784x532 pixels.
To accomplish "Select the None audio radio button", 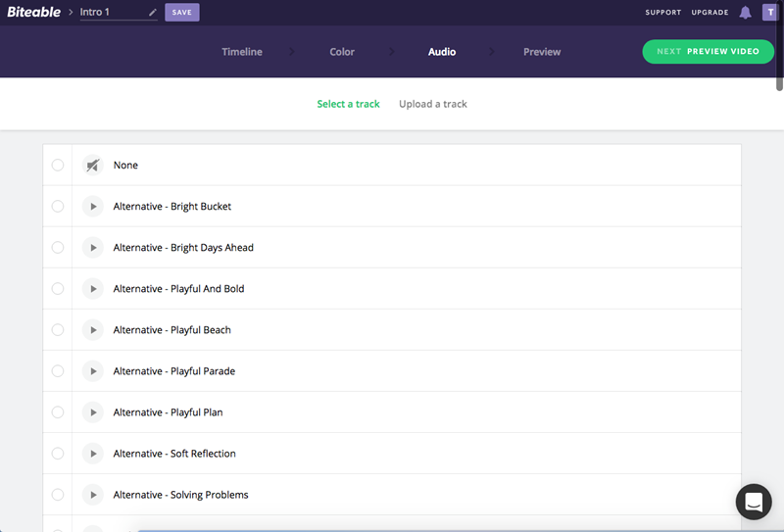I will tap(58, 165).
